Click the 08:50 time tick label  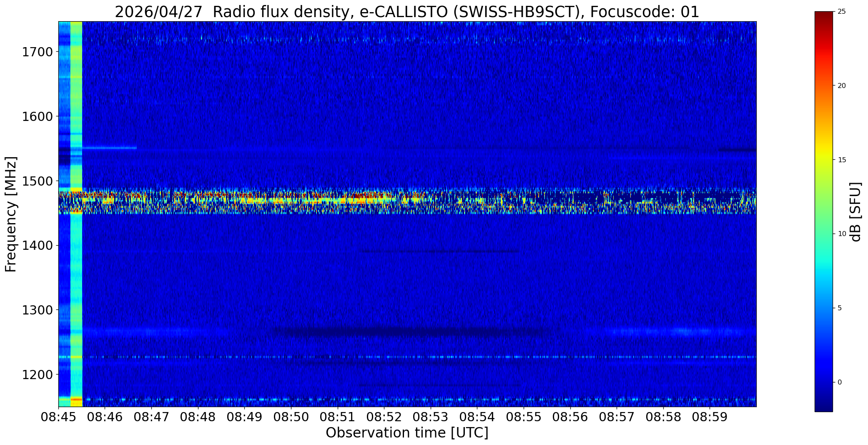click(291, 417)
